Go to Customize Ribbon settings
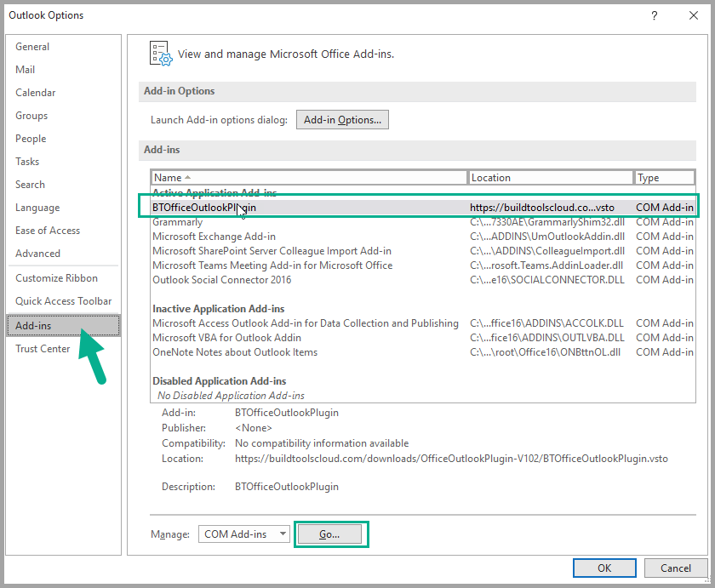Screen dimensions: 715x588 pos(56,278)
